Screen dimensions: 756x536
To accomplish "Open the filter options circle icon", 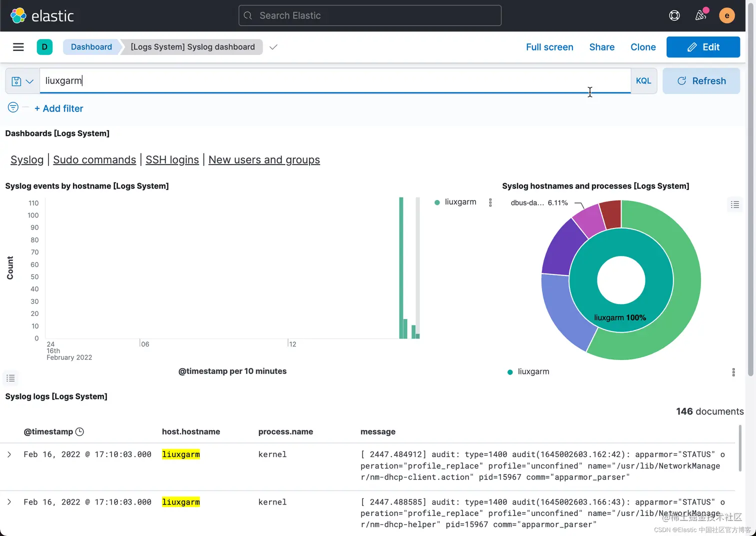I will [13, 107].
